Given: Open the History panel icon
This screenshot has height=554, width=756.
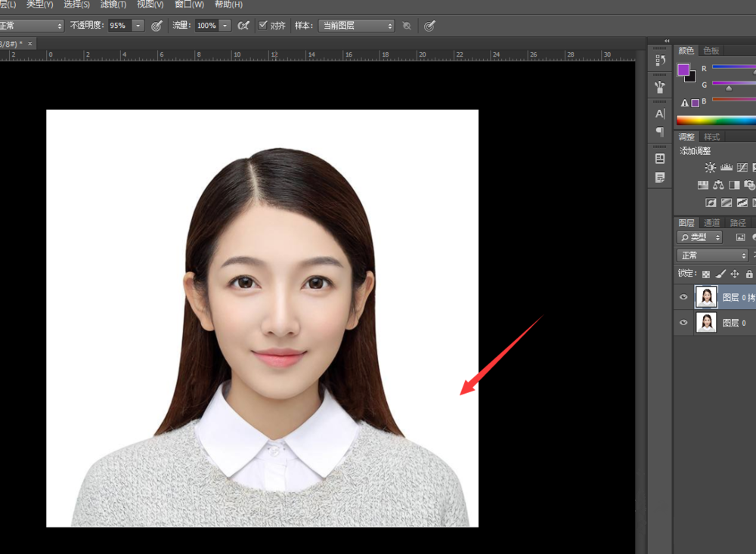Looking at the screenshot, I should pos(660,60).
